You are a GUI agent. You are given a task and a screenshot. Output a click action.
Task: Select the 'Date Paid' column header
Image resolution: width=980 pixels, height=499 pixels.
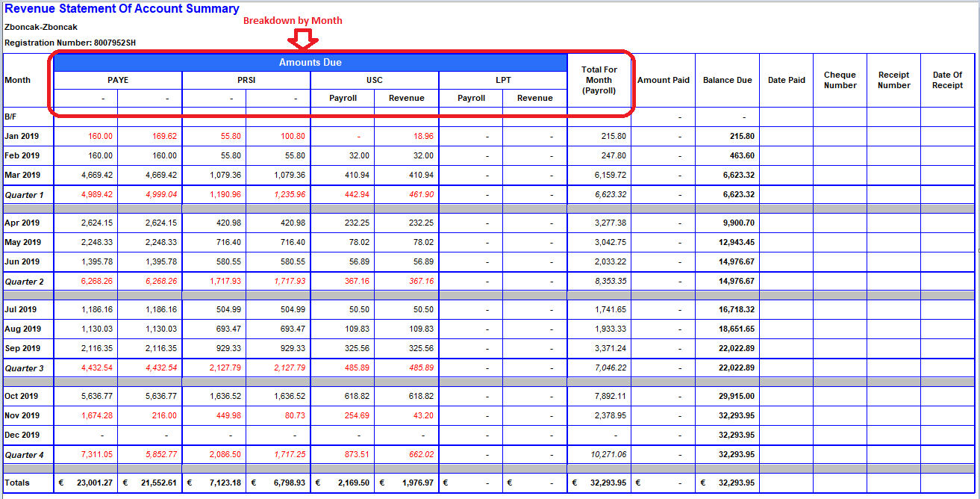pyautogui.click(x=787, y=80)
